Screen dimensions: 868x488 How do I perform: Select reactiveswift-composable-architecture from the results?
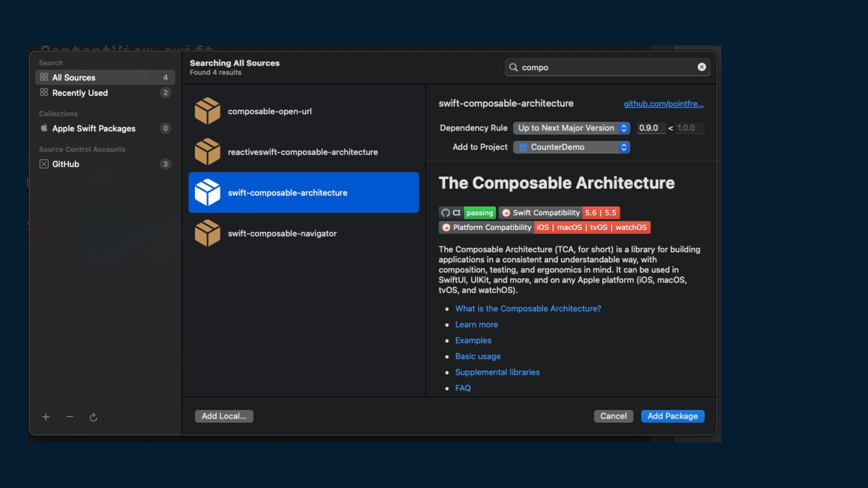point(303,152)
